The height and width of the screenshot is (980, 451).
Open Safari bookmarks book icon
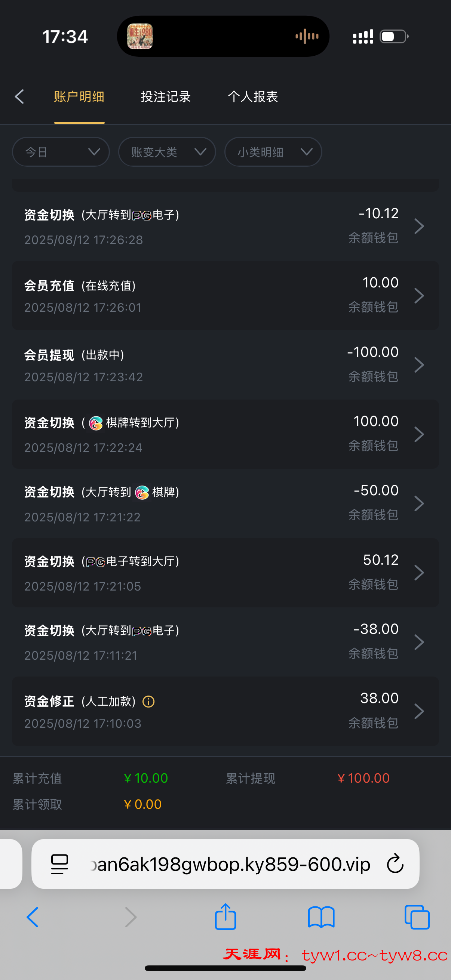[321, 917]
